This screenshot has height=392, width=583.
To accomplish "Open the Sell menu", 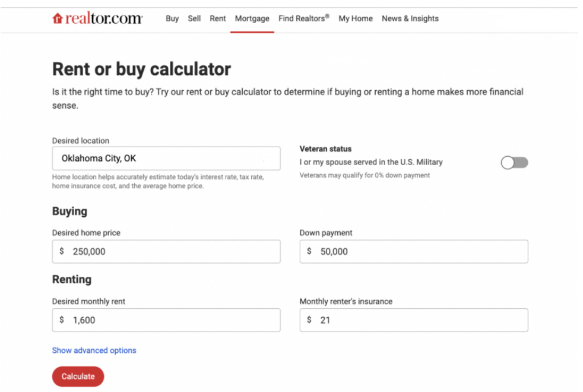I will (x=194, y=18).
